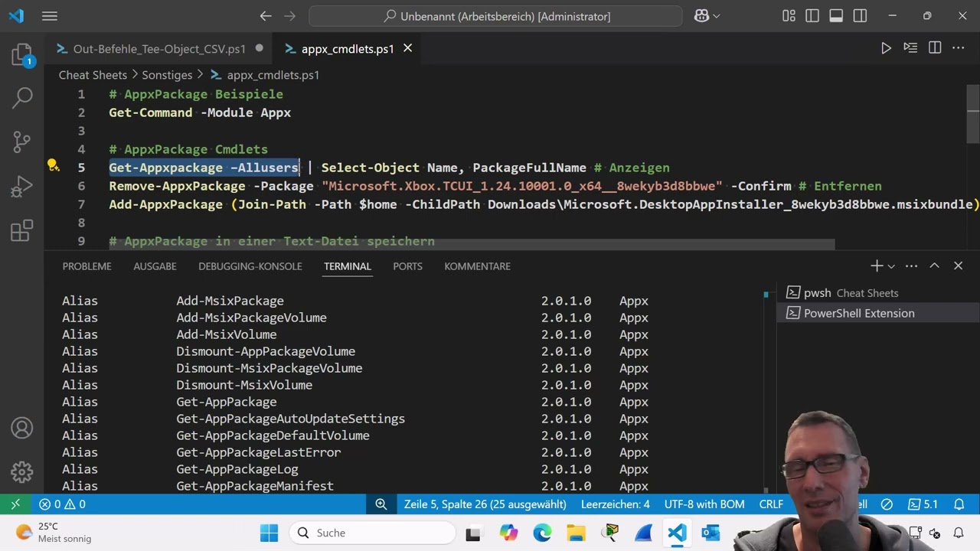980x551 pixels.
Task: Open Outlook from the taskbar
Action: tap(710, 533)
